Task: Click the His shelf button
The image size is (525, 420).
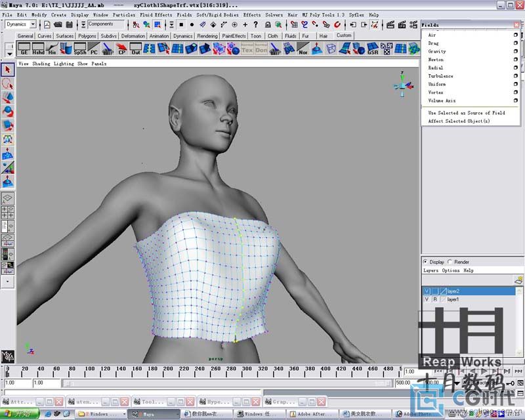Action: (x=52, y=49)
